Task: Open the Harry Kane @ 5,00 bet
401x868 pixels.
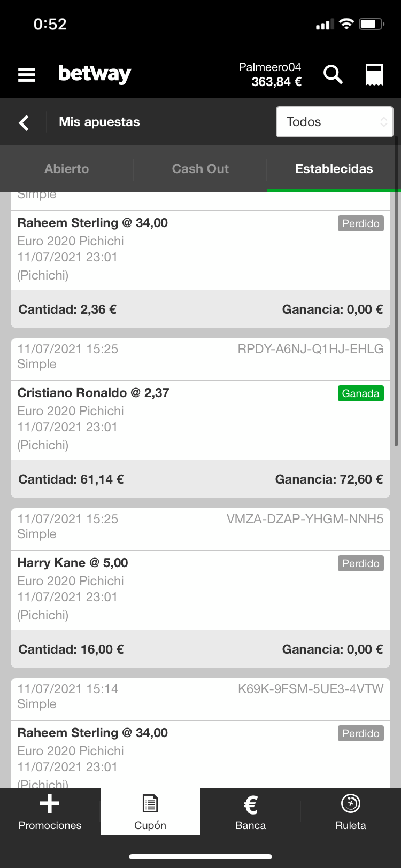Action: point(73,563)
